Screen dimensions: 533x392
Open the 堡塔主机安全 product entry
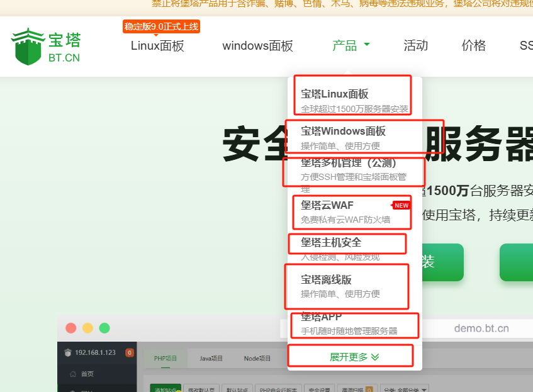(x=331, y=242)
